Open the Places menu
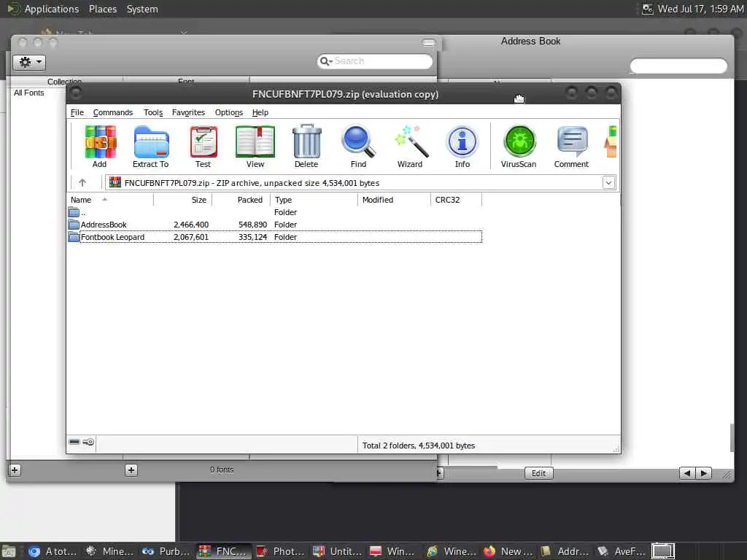Image resolution: width=747 pixels, height=560 pixels. [x=102, y=9]
